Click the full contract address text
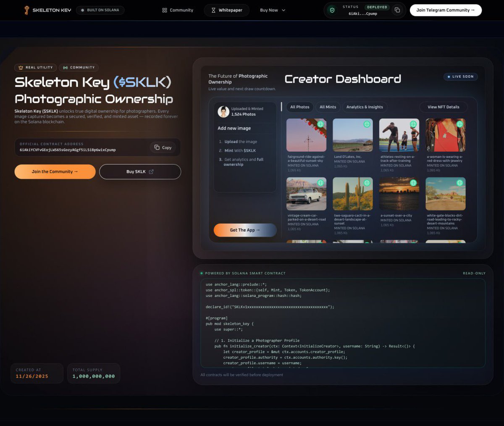This screenshot has height=426, width=504. 68,150
